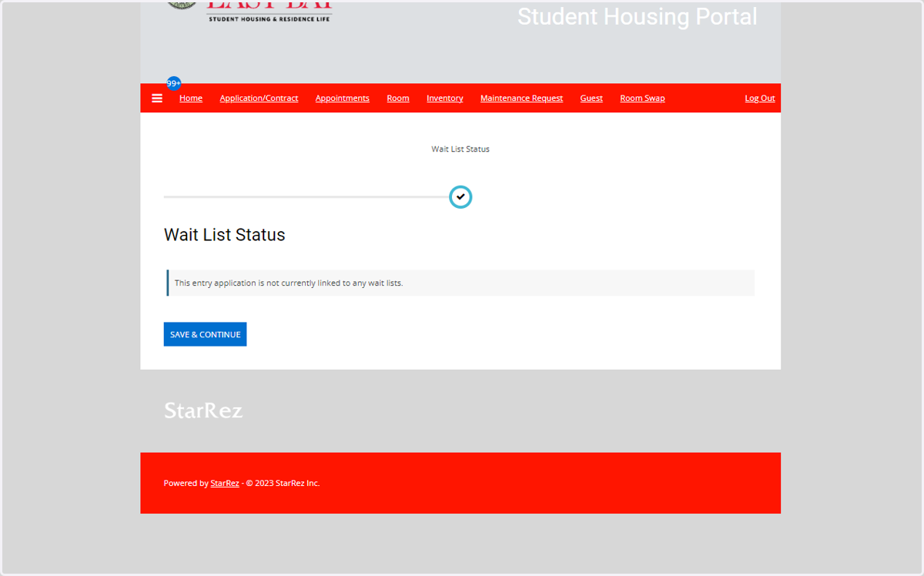Select the Guest menu item
Image resolution: width=924 pixels, height=576 pixels.
pyautogui.click(x=591, y=99)
